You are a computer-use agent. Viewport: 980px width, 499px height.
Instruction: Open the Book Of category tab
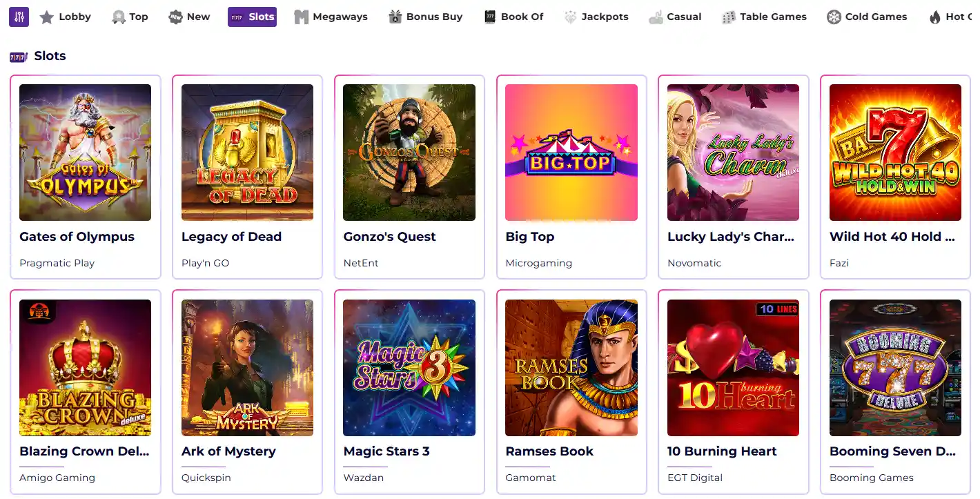[514, 17]
